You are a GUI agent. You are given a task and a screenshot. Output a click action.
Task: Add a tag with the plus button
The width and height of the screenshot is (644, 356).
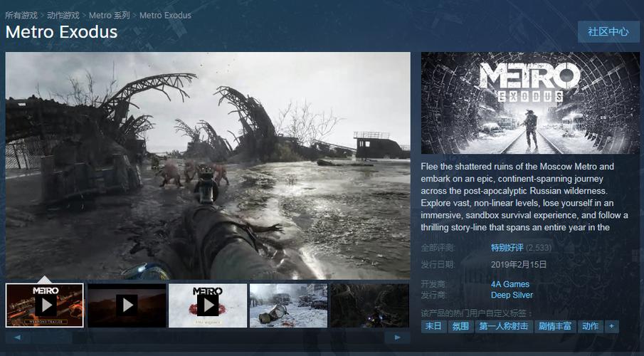tap(611, 326)
